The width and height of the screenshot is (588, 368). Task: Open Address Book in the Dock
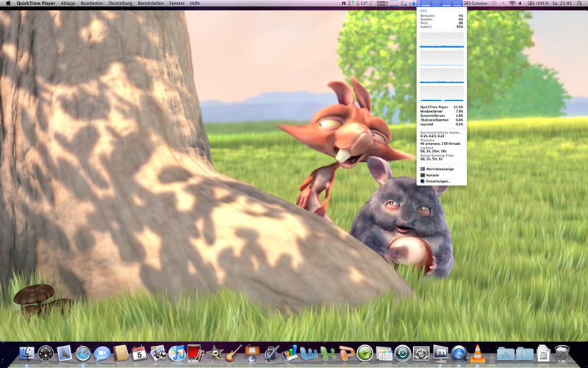pyautogui.click(x=121, y=353)
